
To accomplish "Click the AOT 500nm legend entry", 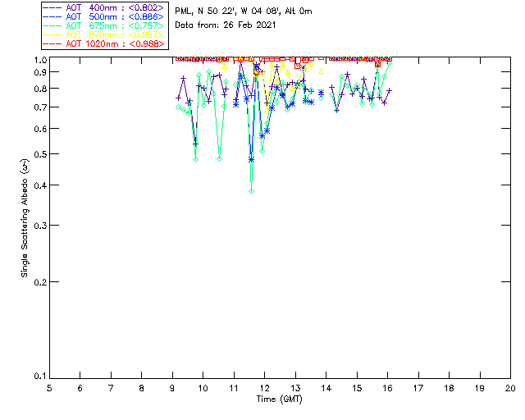I will tap(104, 16).
